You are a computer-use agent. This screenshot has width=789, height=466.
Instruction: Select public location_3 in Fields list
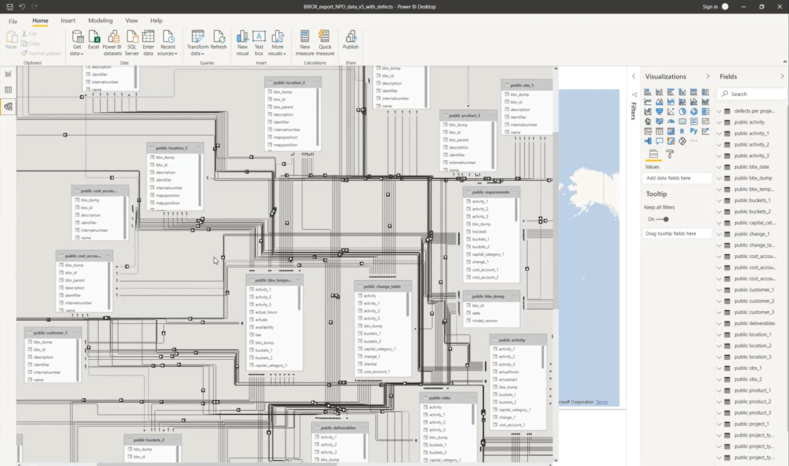(x=752, y=357)
